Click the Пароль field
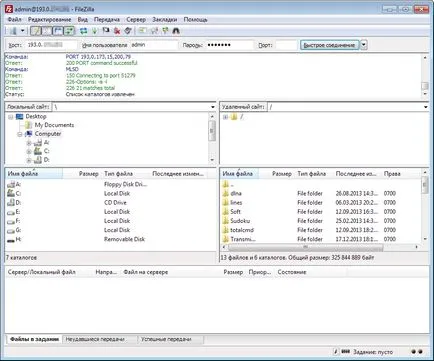This screenshot has width=434, height=361. click(x=229, y=45)
